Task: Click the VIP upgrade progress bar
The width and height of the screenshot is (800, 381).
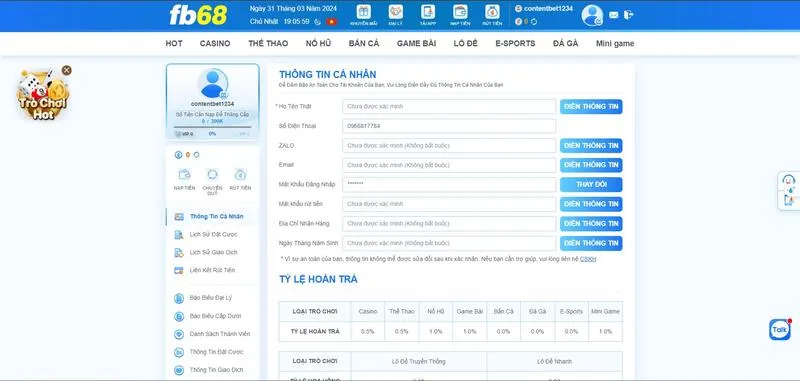Action: (212, 127)
